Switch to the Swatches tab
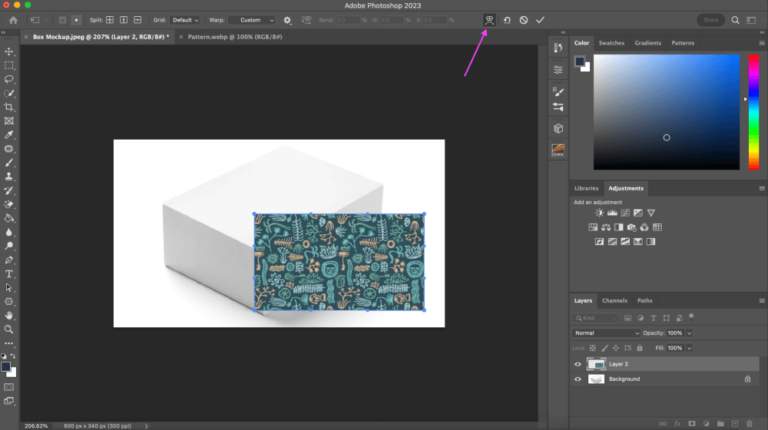The width and height of the screenshot is (768, 430). coord(611,43)
